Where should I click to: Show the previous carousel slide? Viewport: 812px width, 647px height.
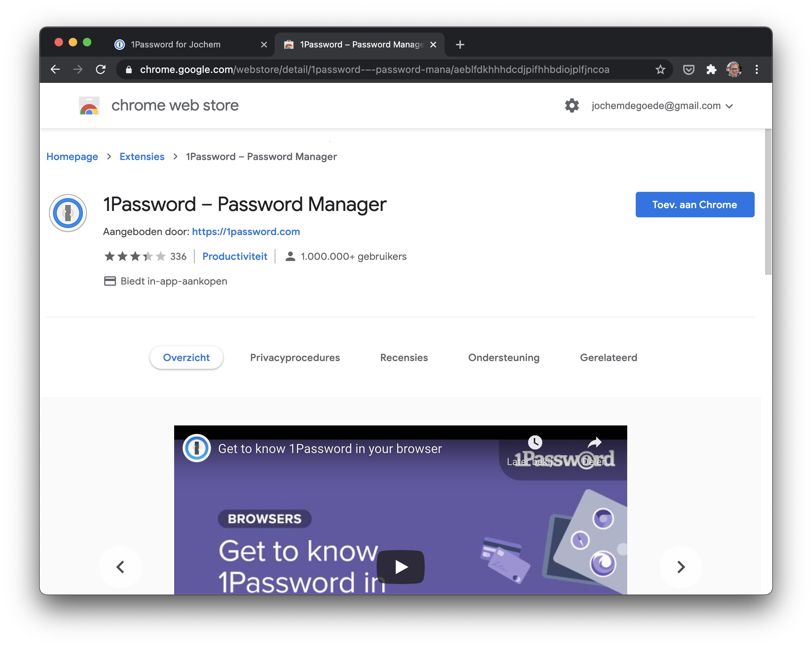point(120,567)
